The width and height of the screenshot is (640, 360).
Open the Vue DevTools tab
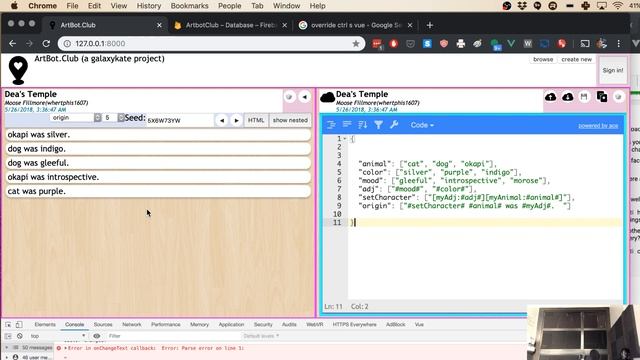[x=419, y=324]
